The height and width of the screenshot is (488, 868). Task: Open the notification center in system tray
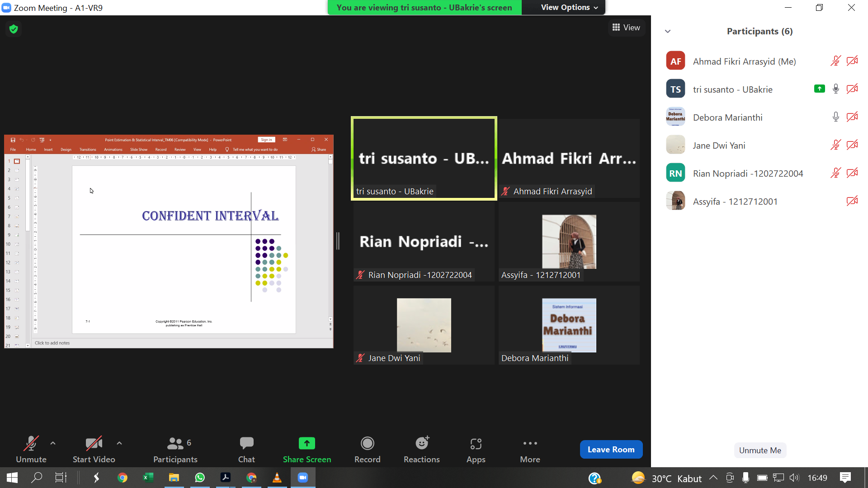click(x=845, y=478)
